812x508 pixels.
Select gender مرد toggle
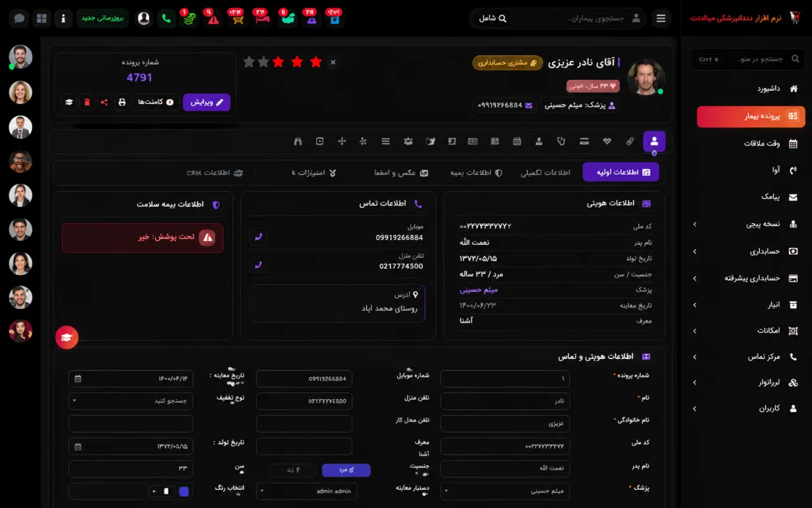click(x=346, y=470)
